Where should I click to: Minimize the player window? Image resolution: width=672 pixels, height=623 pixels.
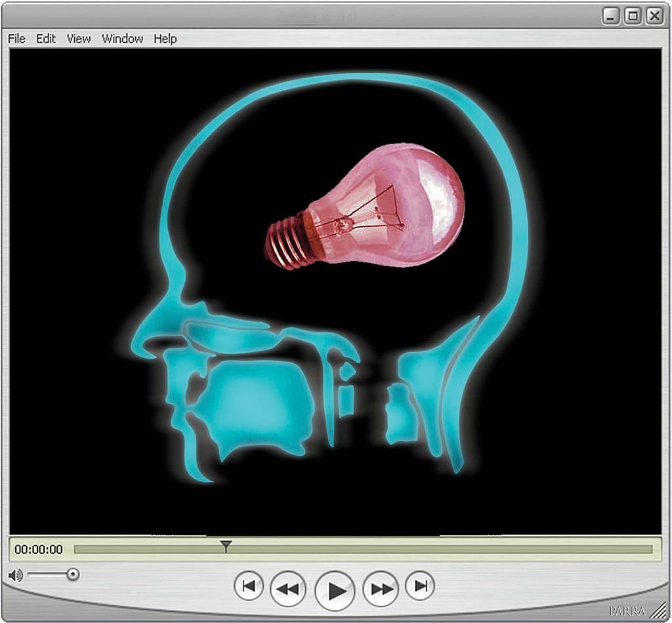click(611, 16)
